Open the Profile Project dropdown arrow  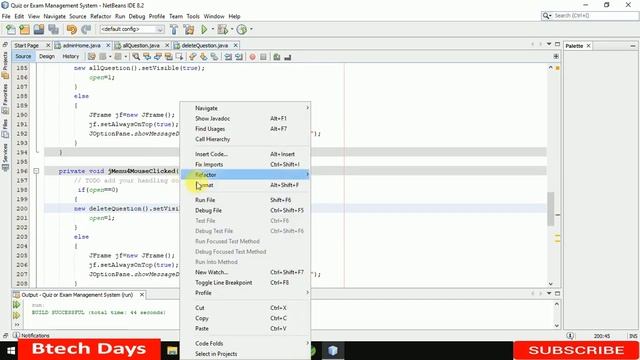[251, 29]
